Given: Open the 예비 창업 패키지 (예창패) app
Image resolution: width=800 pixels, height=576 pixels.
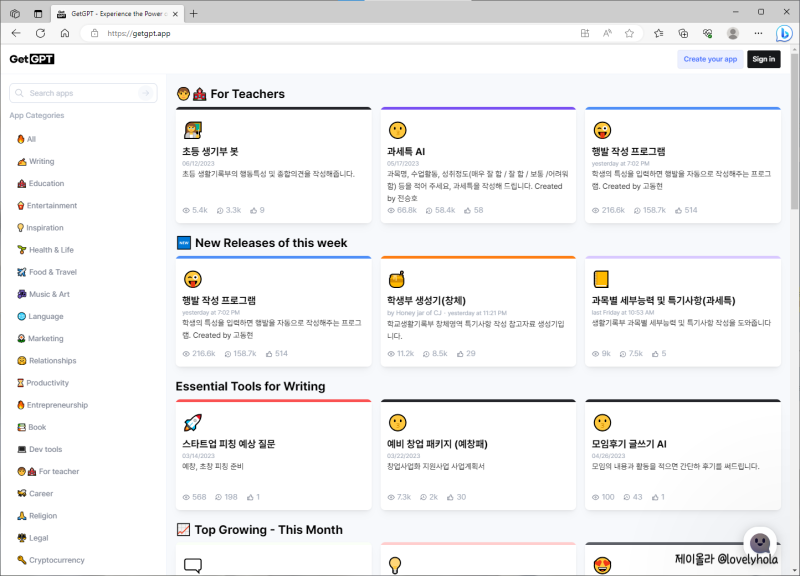Looking at the screenshot, I should tap(437, 444).
